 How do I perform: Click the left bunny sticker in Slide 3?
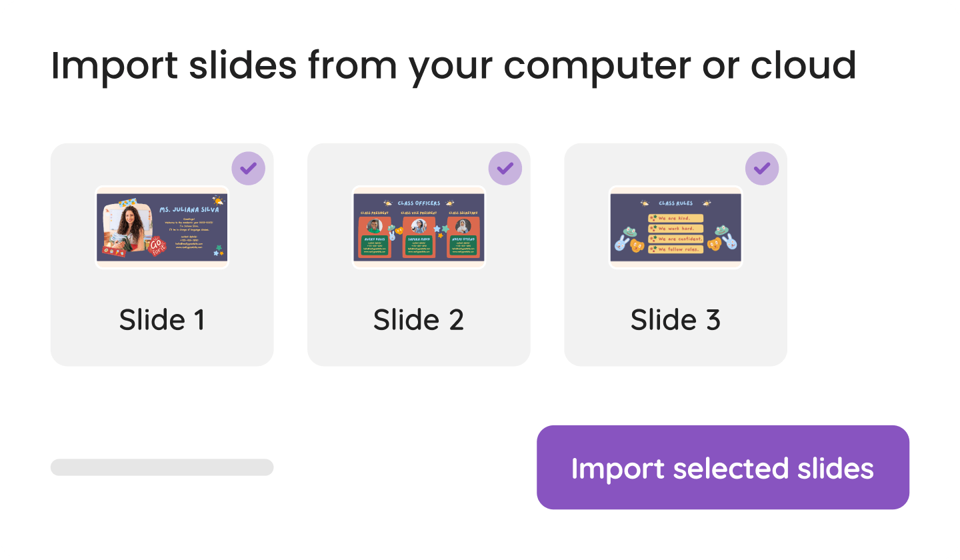click(620, 245)
